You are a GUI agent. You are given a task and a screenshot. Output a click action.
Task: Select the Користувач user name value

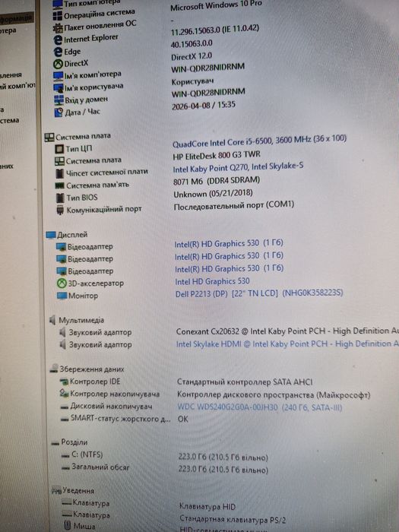point(192,82)
